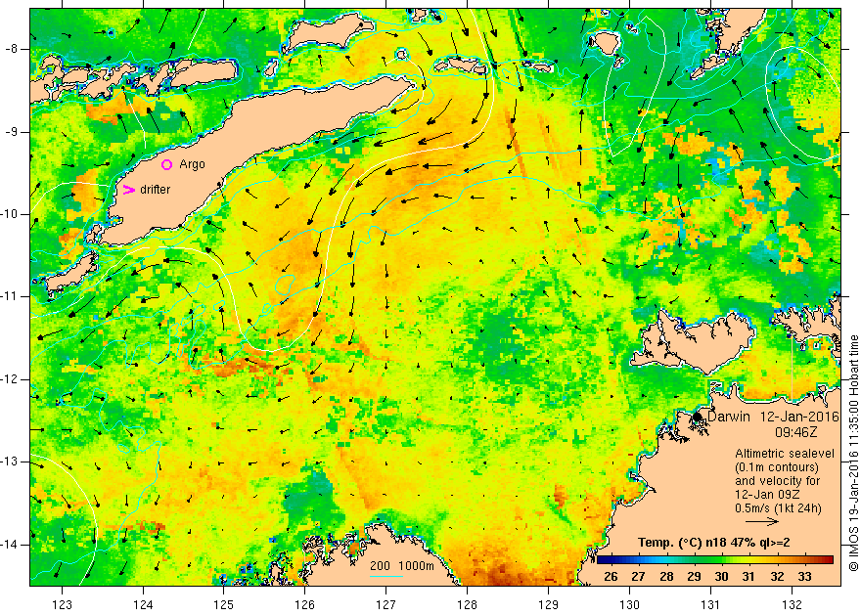The height and width of the screenshot is (616, 861).
Task: Click the 'Altimetric sealevel' legend text
Action: [785, 454]
